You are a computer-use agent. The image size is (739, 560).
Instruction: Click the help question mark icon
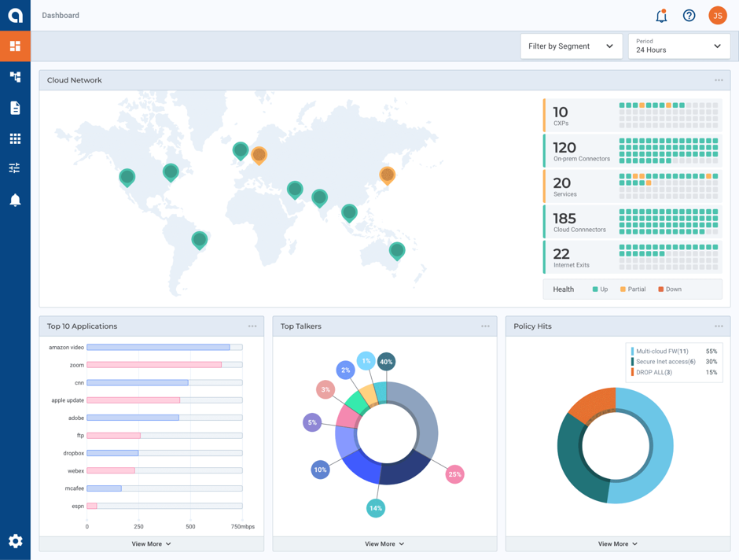click(x=689, y=16)
